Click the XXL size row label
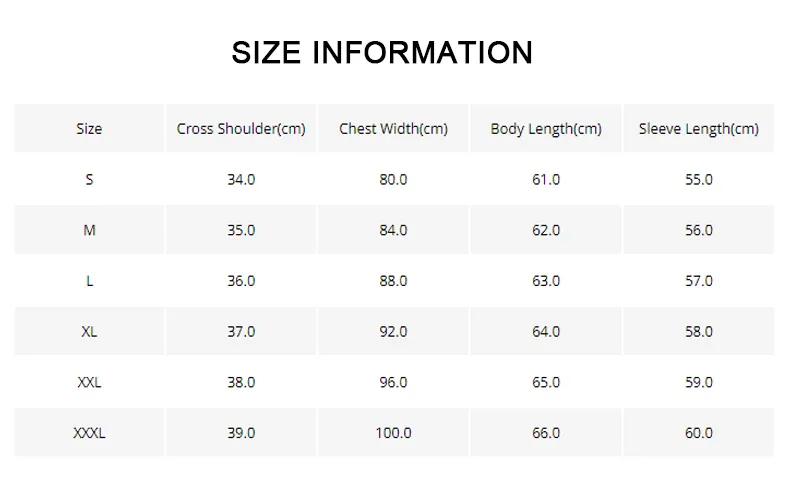Image resolution: width=790 pixels, height=502 pixels. pos(89,382)
